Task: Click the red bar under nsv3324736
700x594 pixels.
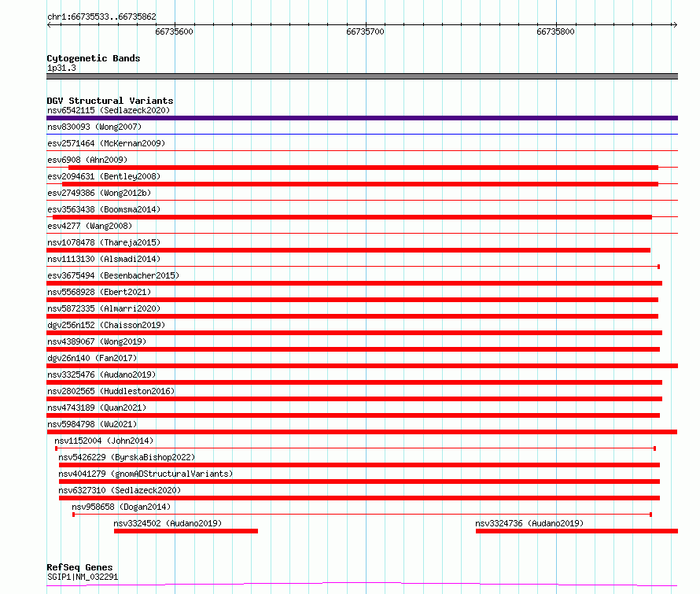Action: coord(577,531)
